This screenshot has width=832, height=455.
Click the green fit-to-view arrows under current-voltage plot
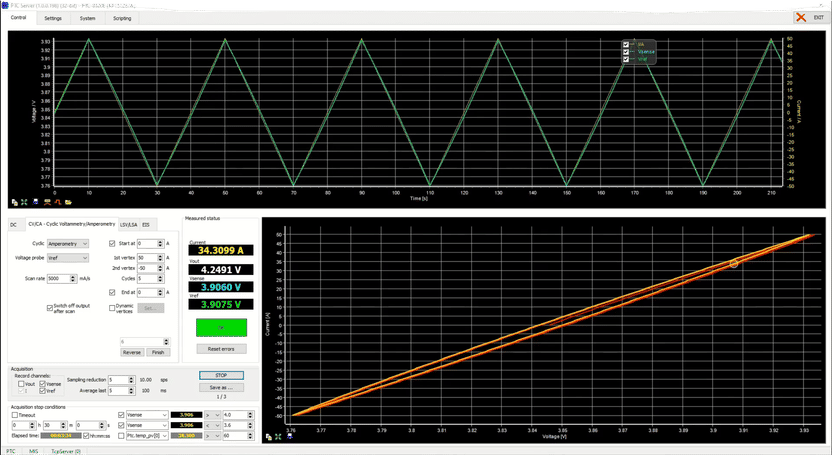click(x=276, y=437)
